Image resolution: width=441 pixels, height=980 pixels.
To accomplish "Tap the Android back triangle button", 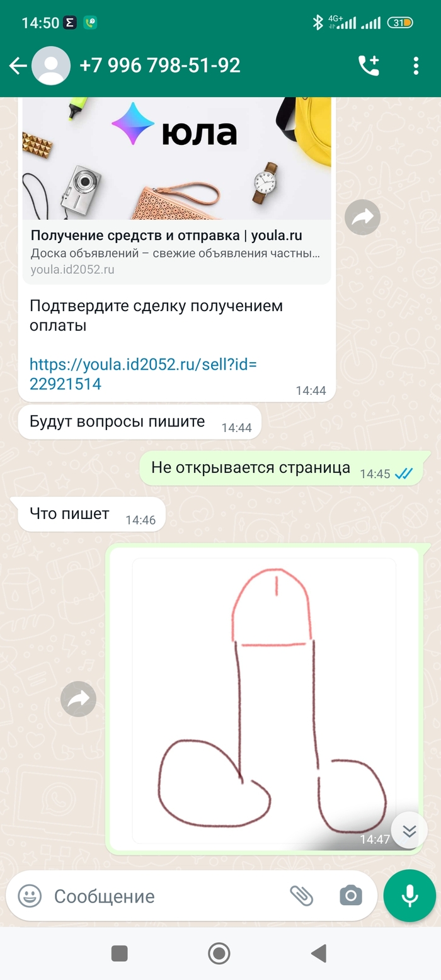I will point(319,953).
